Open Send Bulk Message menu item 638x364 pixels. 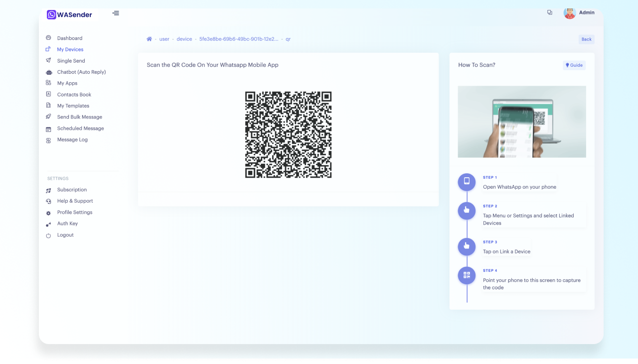80,117
